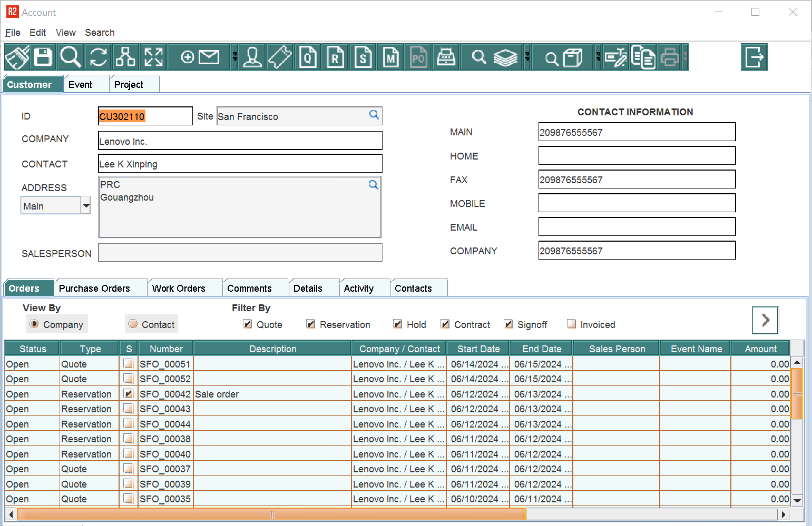Expand dropdown arrows next to envelope icon
The width and height of the screenshot is (812, 526).
click(234, 57)
